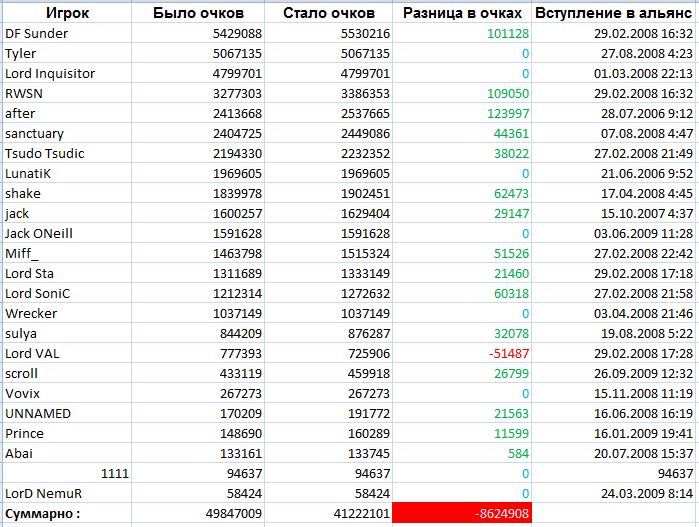This screenshot has width=699, height=527.
Task: Click the 'Tyler' player cell
Action: pyautogui.click(x=67, y=54)
